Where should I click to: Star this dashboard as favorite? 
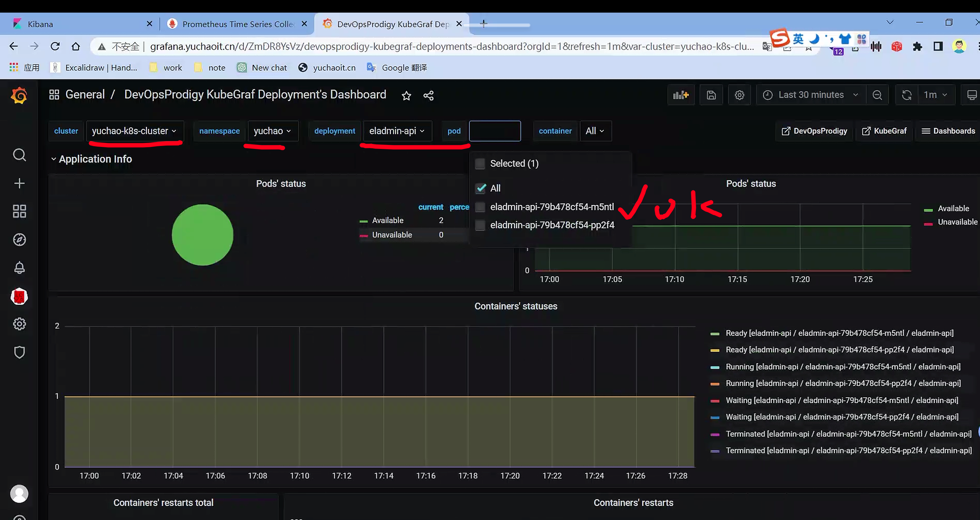coord(406,96)
